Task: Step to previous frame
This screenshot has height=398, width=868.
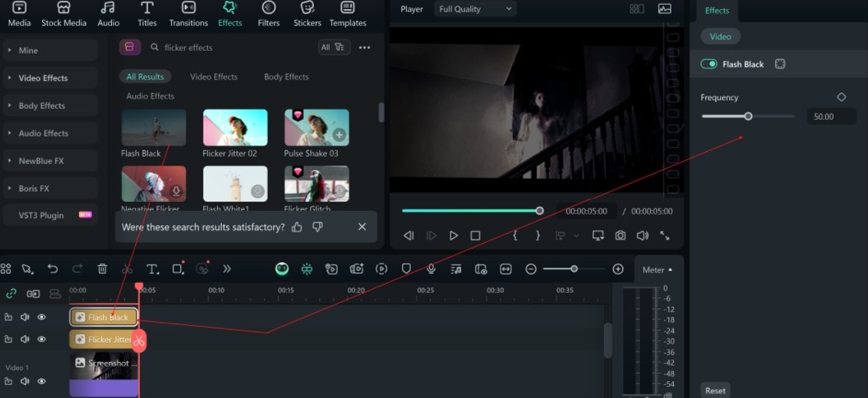Action: click(408, 235)
